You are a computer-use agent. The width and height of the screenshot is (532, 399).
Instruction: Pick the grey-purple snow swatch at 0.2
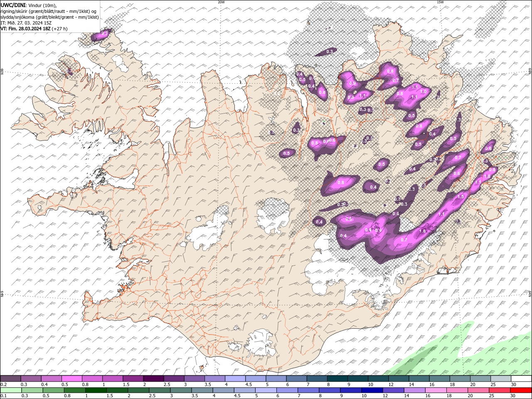point(10,379)
